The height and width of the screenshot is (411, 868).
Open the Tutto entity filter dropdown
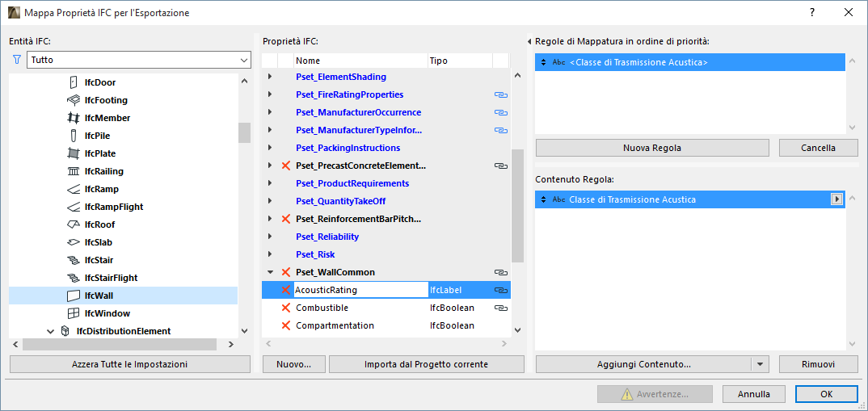pyautogui.click(x=138, y=60)
